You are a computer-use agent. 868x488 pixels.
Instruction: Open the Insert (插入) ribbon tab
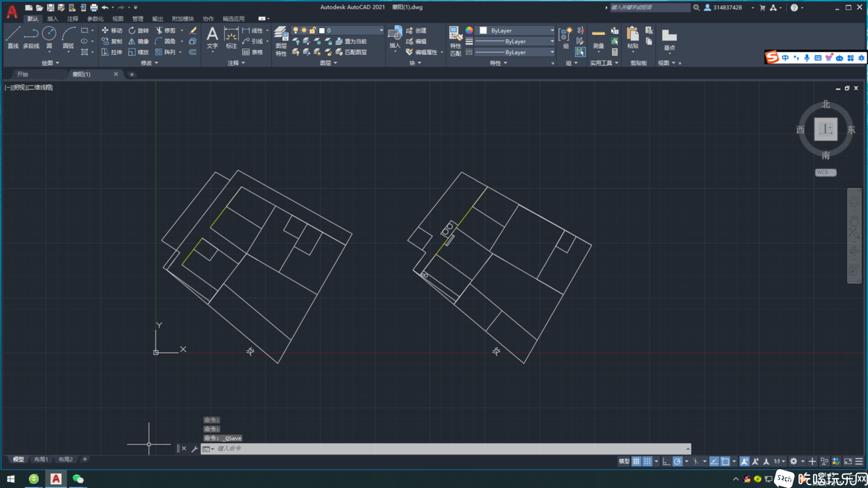[x=53, y=19]
